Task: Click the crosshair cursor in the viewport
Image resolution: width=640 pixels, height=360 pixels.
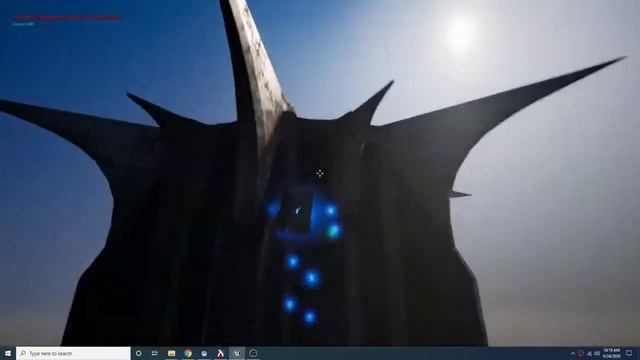Action: pyautogui.click(x=320, y=173)
